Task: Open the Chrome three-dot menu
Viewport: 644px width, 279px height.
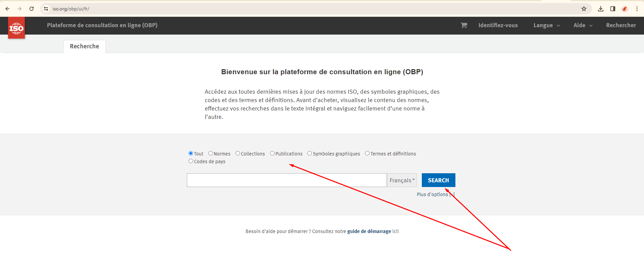Action: 637,9
